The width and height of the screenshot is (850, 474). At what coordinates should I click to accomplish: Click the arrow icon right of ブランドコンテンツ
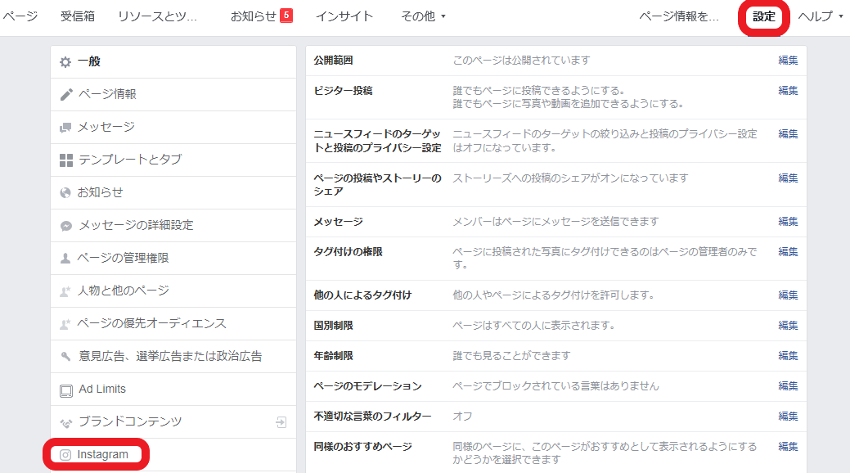(x=281, y=422)
